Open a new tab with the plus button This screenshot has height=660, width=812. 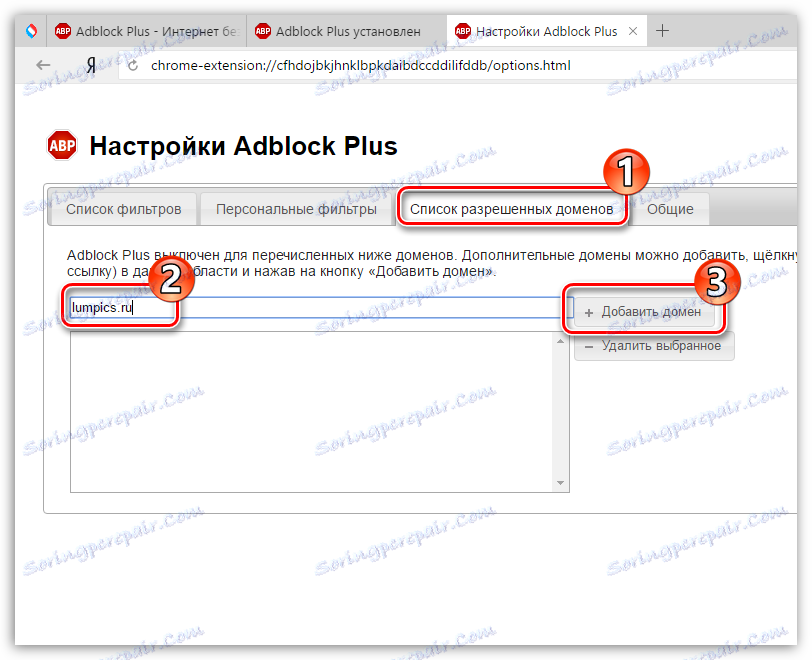click(662, 31)
